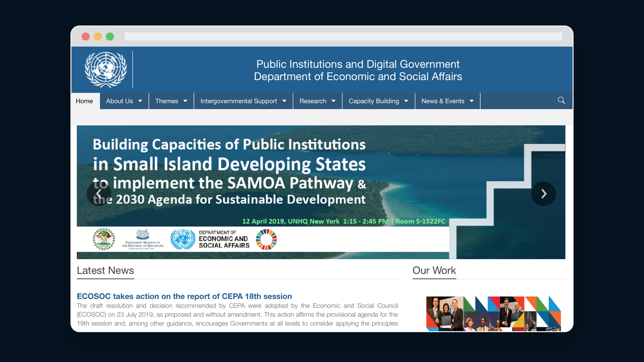
Task: Switch to the Home tab
Action: 84,101
